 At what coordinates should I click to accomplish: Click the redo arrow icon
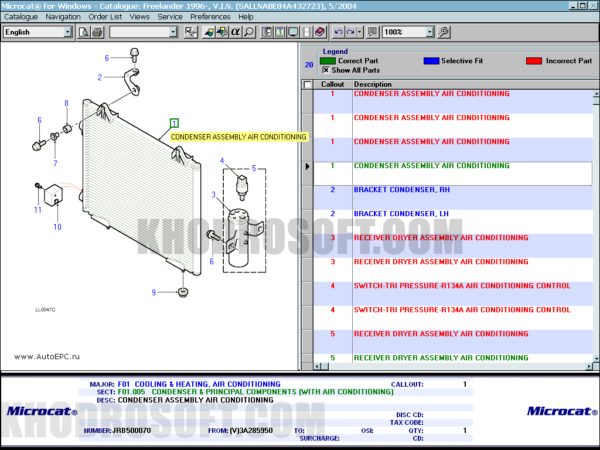(x=351, y=32)
